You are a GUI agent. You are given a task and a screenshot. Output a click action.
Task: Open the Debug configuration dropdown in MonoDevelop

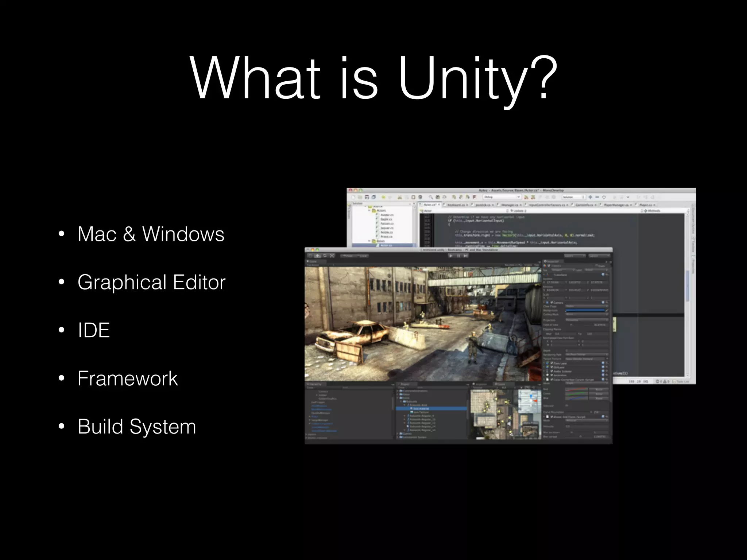tap(502, 197)
